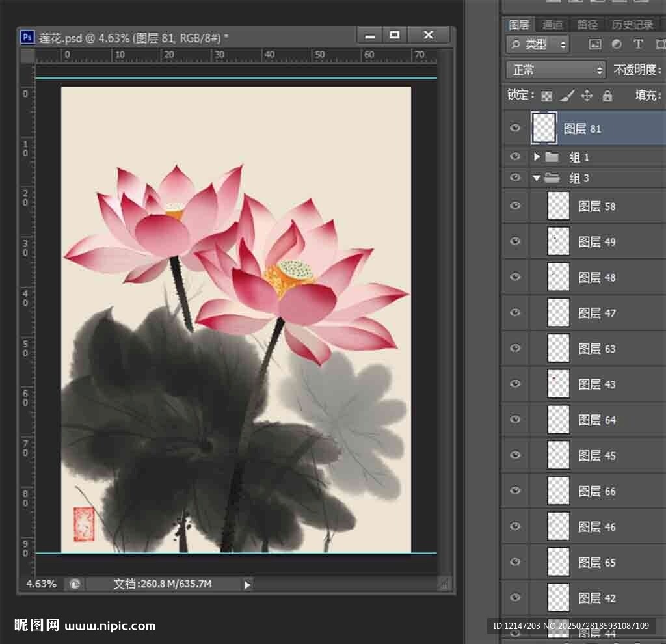Viewport: 666px width, 644px height.
Task: Toggle eye icon for 图层 47
Action: tap(515, 313)
